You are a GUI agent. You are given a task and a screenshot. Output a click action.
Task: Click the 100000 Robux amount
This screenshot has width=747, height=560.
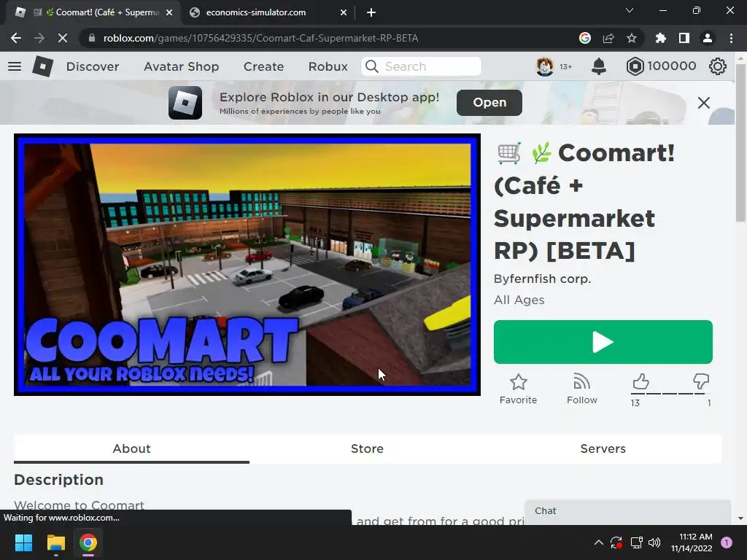672,66
